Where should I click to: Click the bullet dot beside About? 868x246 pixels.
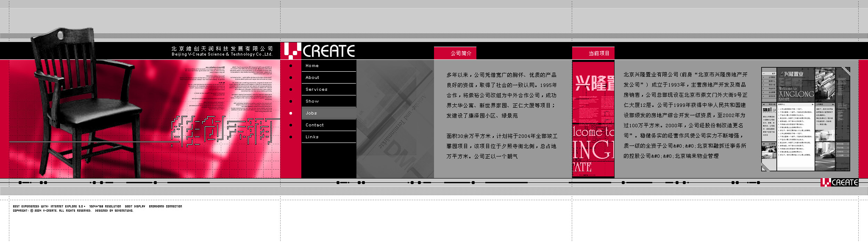291,78
